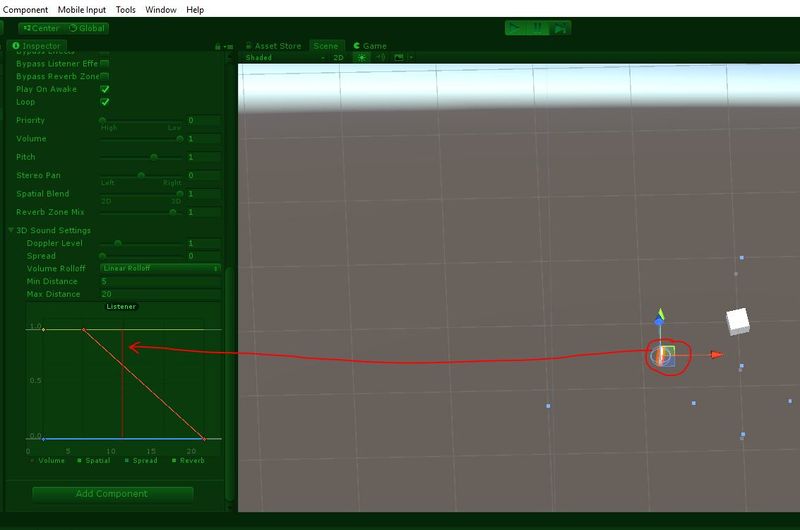Screen dimensions: 800x530
Task: Click the red X-axis move gizmo arrow
Action: click(x=717, y=355)
